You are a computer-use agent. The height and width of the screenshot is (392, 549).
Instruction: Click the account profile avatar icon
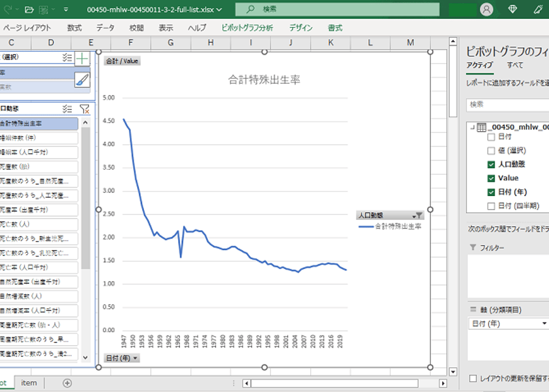(x=487, y=10)
